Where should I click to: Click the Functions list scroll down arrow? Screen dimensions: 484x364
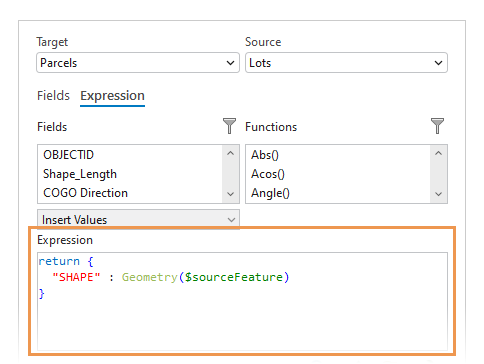tap(439, 194)
